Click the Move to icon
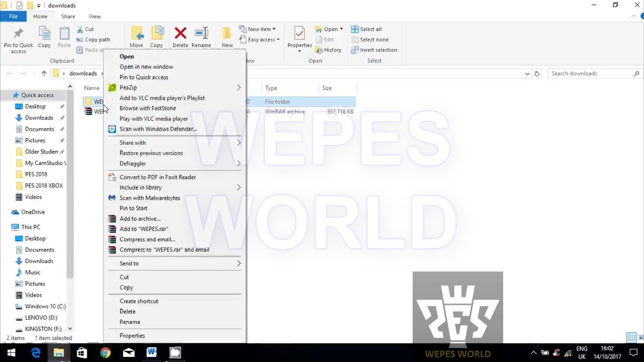Screen dimensions: 644x362 136,34
